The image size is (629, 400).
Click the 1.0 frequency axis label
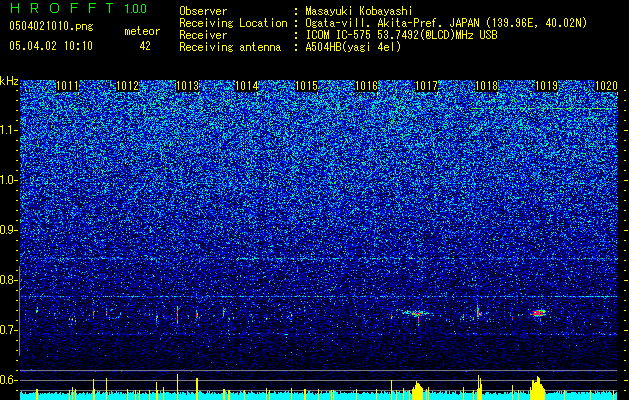tap(9, 180)
